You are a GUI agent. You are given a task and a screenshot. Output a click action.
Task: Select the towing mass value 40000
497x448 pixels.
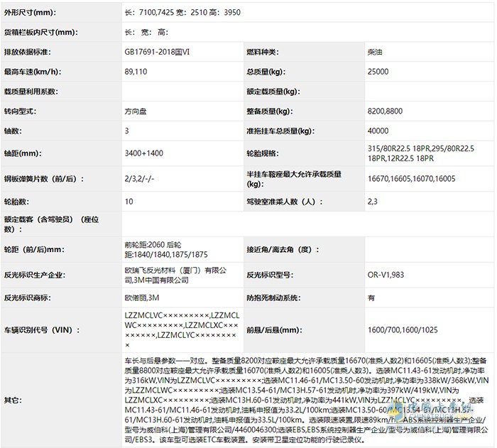click(378, 131)
